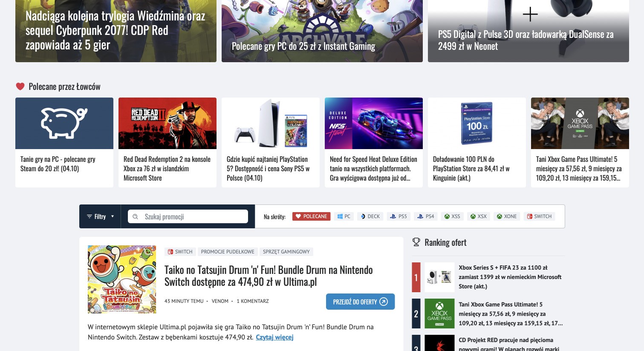Viewport: 644px width, 351px height.
Task: Open Tanie gry na PC article title
Action: click(x=58, y=164)
